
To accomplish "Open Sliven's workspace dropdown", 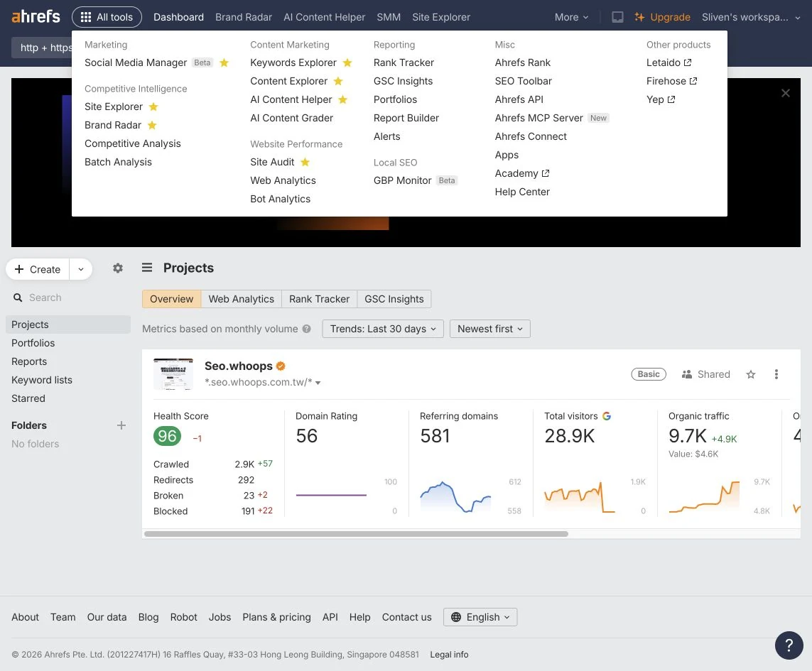I will 751,17.
